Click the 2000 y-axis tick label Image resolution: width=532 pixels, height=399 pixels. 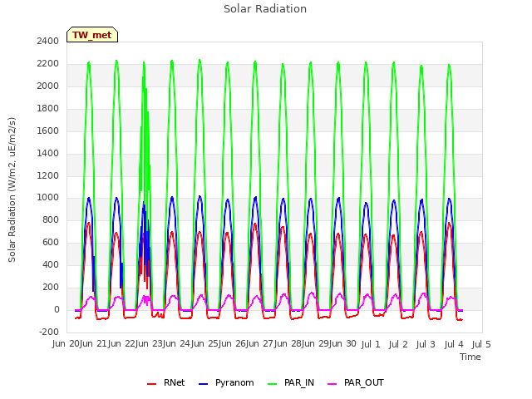tap(48, 86)
